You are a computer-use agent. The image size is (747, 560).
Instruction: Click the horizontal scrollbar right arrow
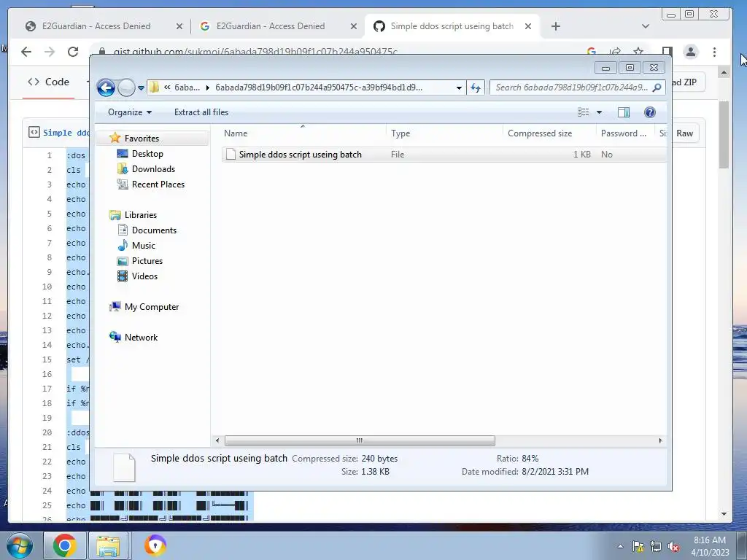point(660,441)
